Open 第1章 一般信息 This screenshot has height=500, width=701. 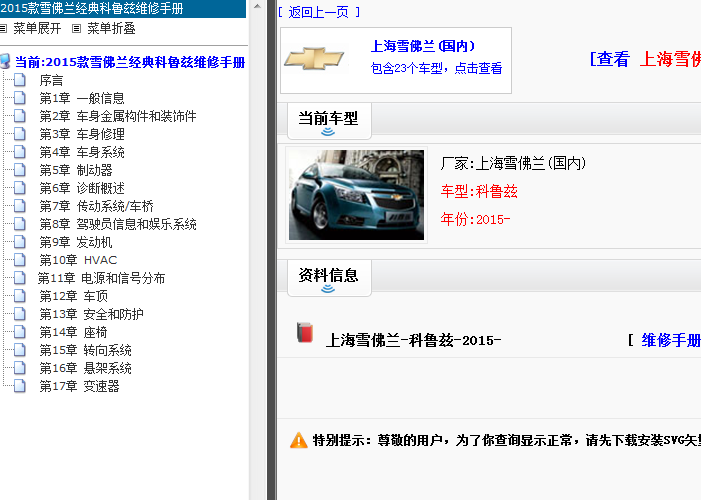[x=82, y=98]
